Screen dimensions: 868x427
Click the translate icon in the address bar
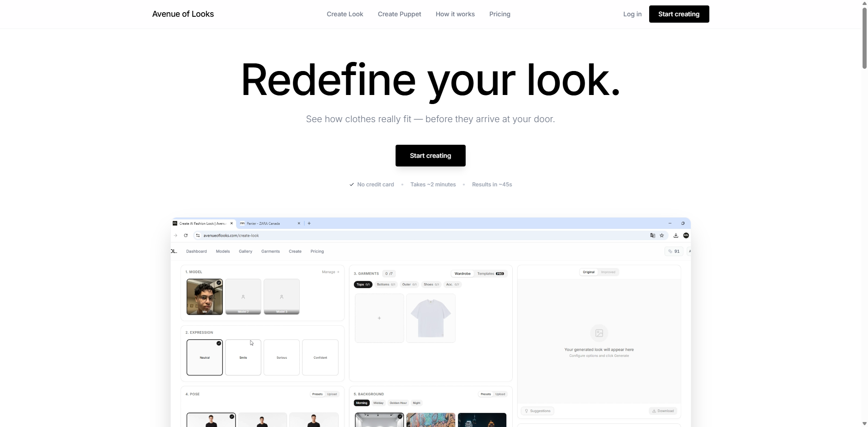tap(652, 235)
